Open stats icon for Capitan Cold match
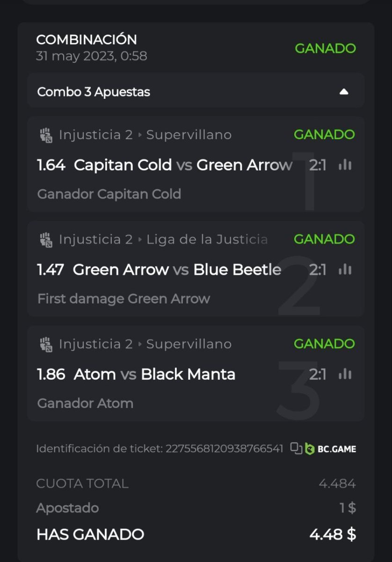Screen dimensions: 392x562 point(345,165)
